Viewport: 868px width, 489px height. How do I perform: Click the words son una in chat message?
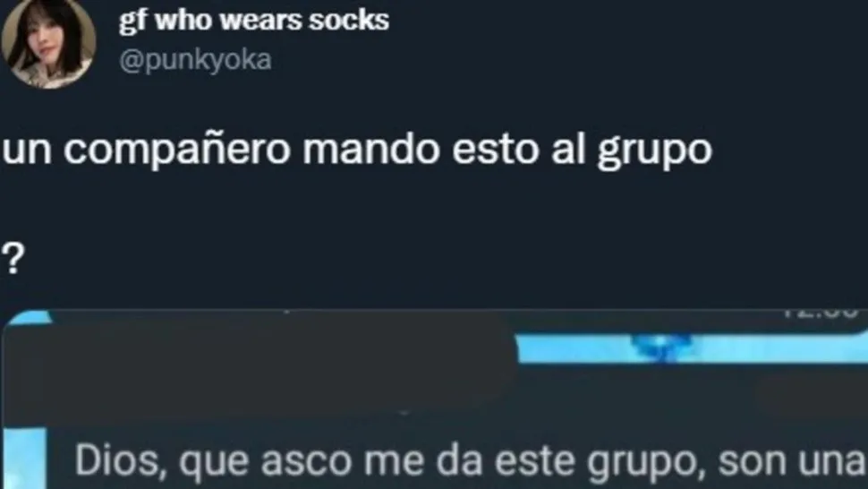coord(792,460)
